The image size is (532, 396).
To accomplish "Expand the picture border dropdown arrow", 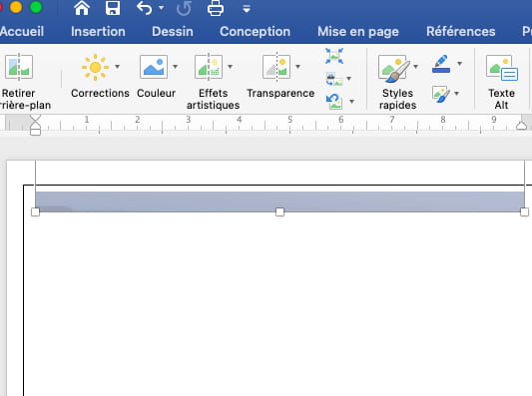I will (459, 64).
